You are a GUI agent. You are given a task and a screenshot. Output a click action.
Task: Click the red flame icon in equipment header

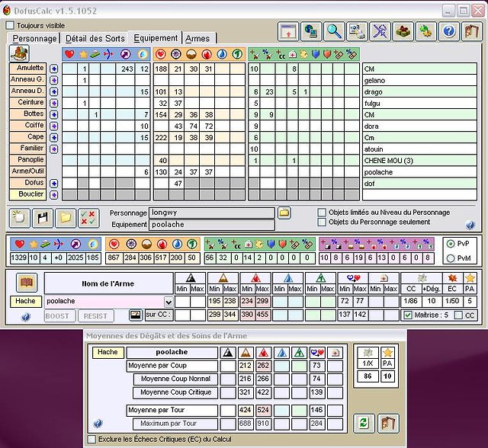point(207,54)
